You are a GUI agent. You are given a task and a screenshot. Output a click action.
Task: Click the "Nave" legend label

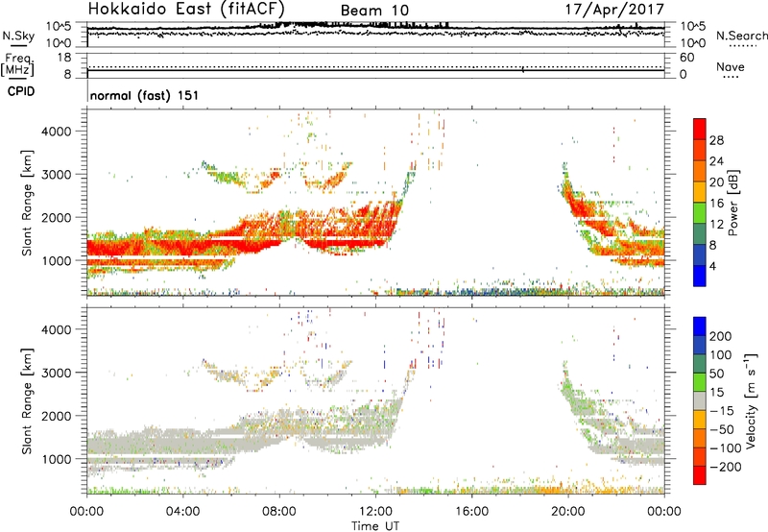(731, 66)
